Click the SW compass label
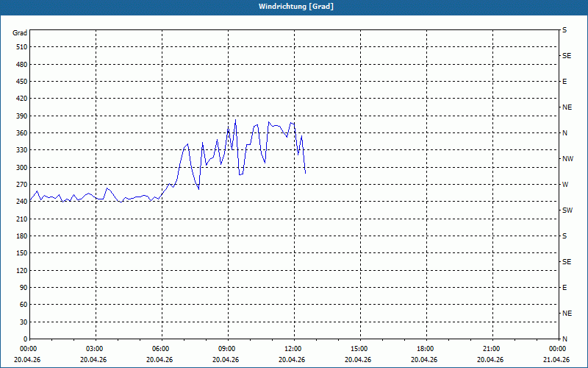Image resolution: width=588 pixels, height=368 pixels. (x=567, y=210)
